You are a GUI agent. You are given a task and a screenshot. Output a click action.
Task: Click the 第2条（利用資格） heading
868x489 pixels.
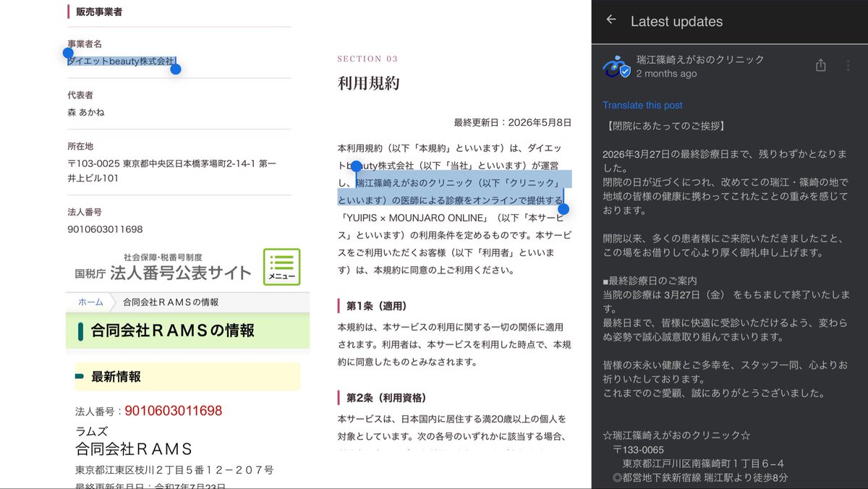coord(386,398)
